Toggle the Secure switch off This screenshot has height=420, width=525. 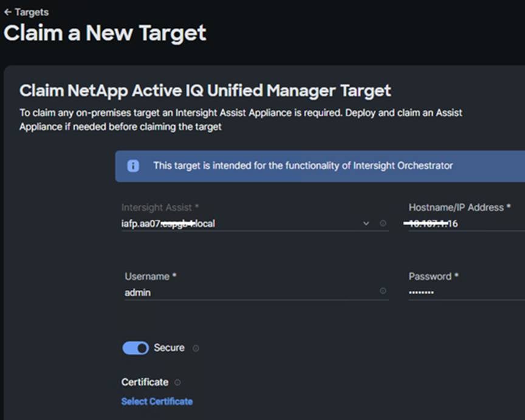[136, 348]
